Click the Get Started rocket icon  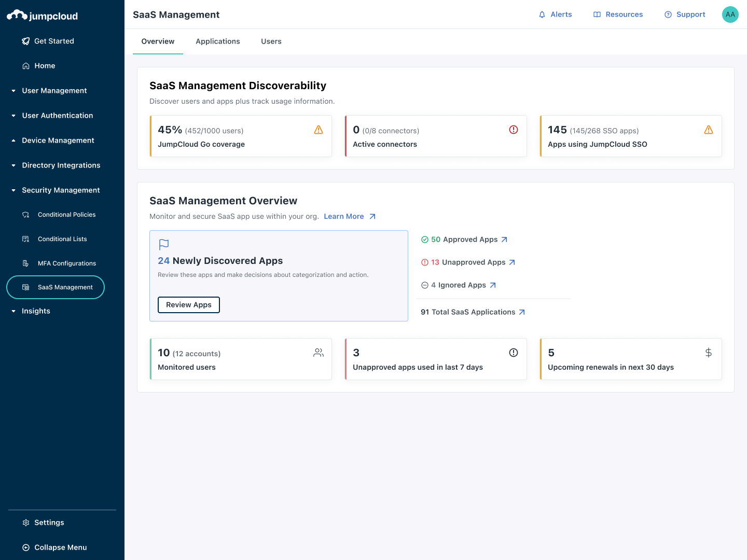click(x=26, y=41)
